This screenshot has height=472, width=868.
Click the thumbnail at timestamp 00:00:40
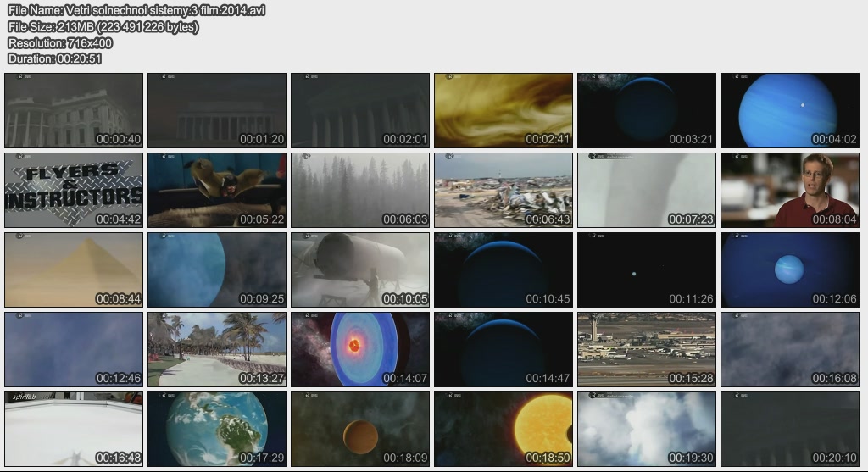[74, 110]
